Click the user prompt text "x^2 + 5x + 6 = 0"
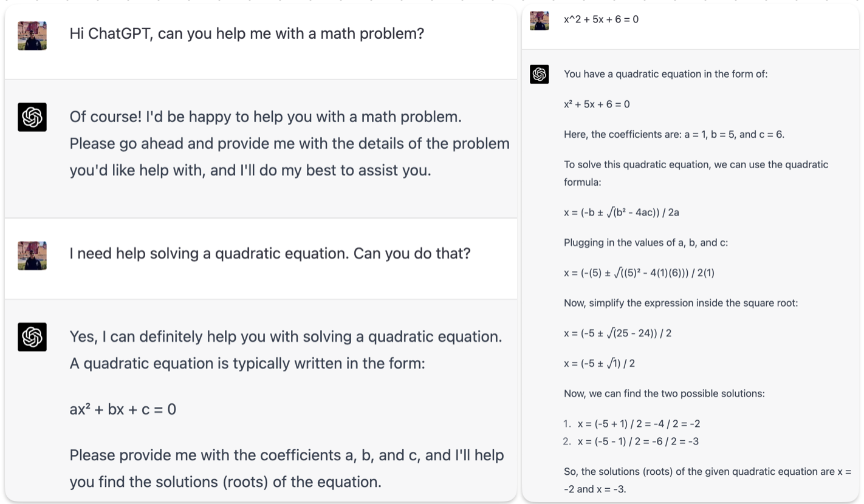 click(601, 19)
